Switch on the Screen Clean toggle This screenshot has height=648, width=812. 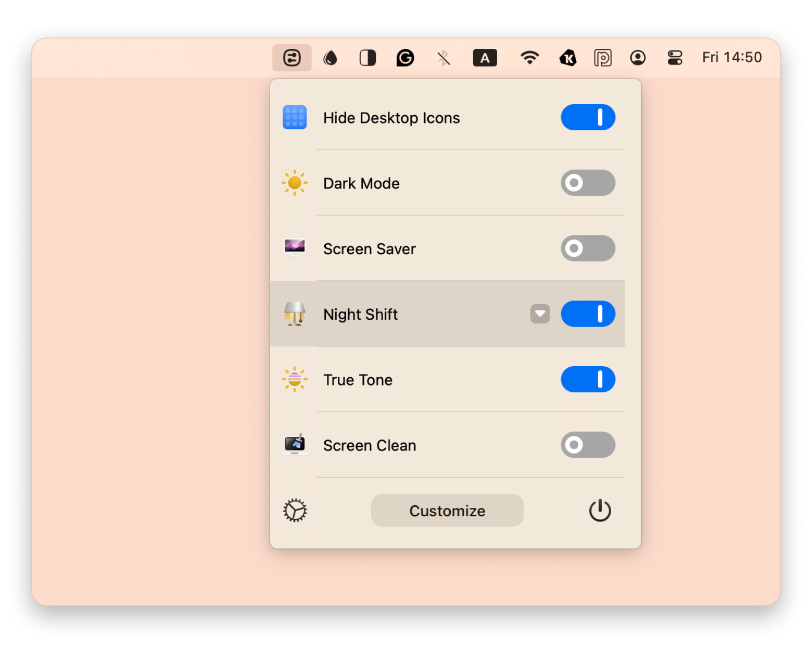tap(588, 445)
